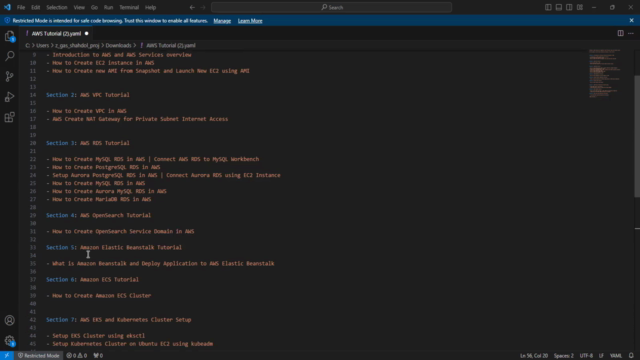The width and height of the screenshot is (640, 360).
Task: Click the unsaved dot on the file tab
Action: [x=87, y=33]
